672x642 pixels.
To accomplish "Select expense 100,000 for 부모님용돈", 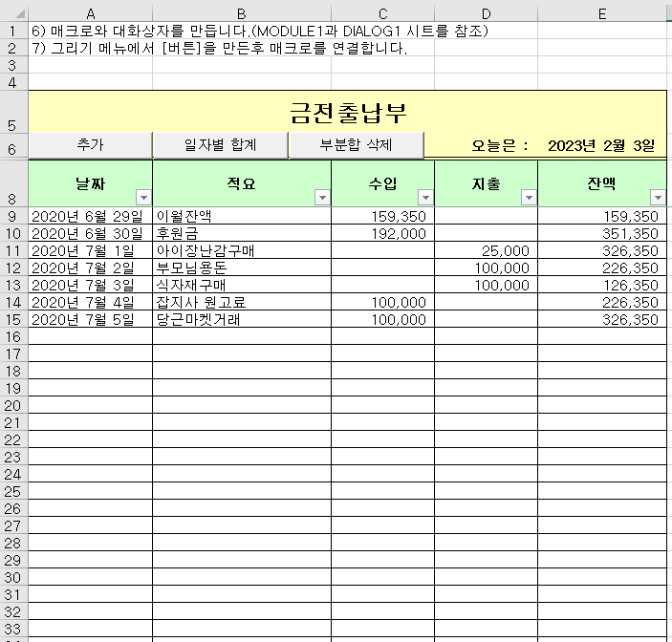I will pyautogui.click(x=486, y=267).
